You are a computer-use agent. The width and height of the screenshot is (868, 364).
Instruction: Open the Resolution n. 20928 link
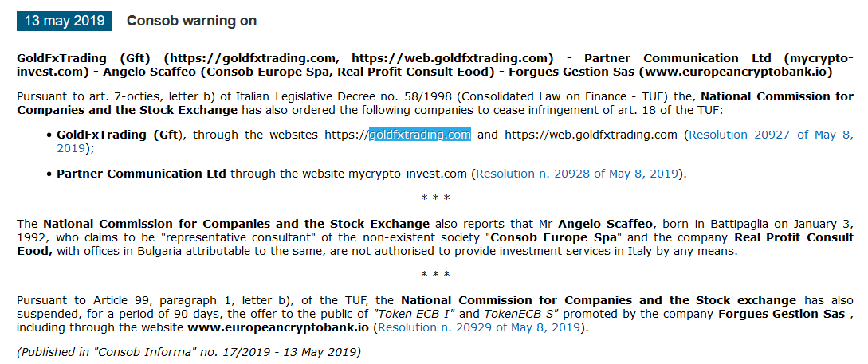click(x=577, y=174)
